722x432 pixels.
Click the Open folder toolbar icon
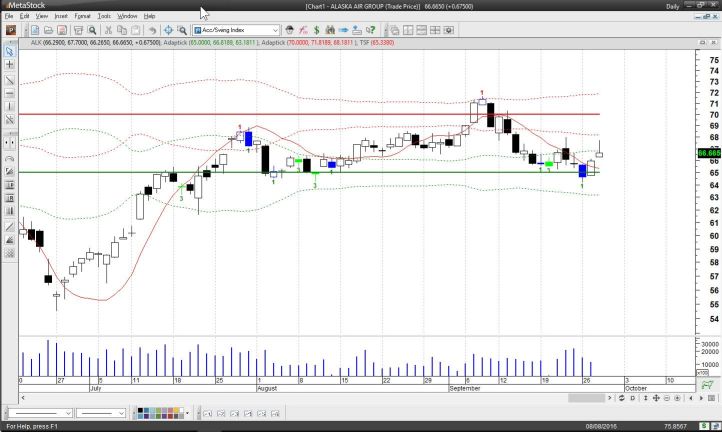click(48, 30)
